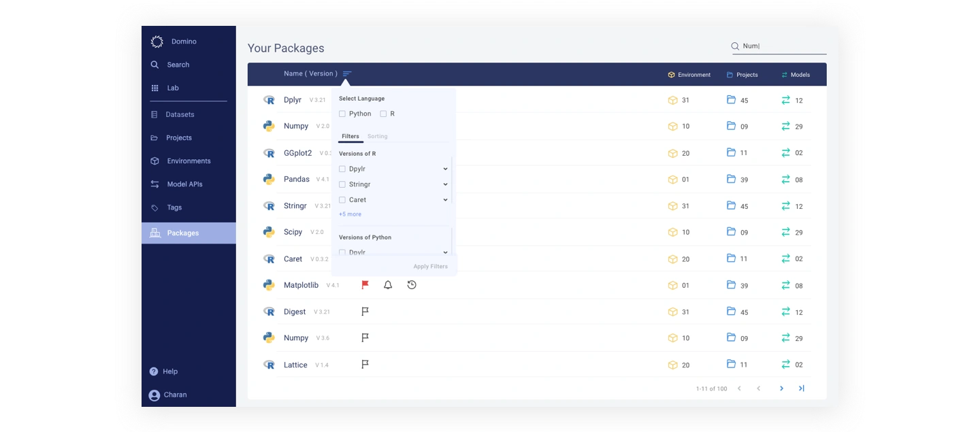Click the Tags sidebar icon
This screenshot has width=980, height=432.
coord(154,207)
